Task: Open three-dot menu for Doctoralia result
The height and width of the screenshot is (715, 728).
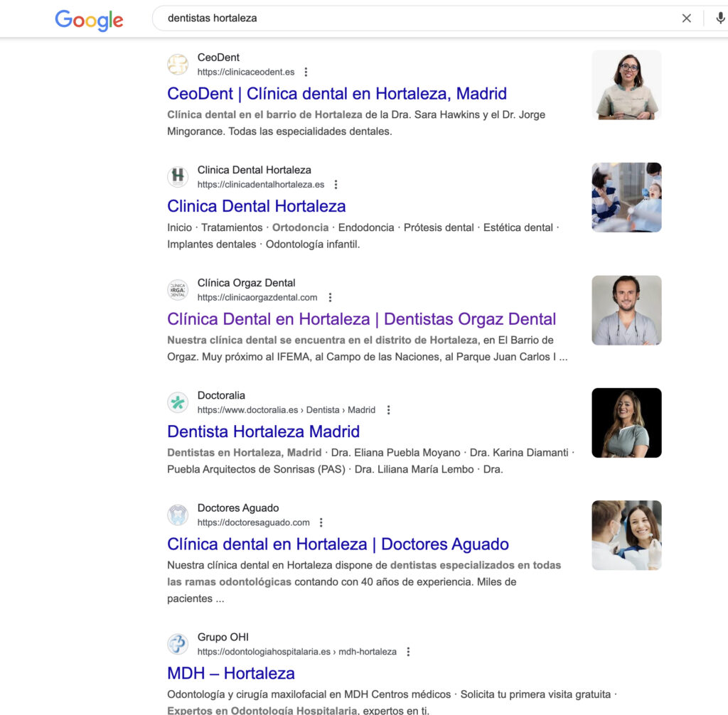Action: pyautogui.click(x=388, y=410)
